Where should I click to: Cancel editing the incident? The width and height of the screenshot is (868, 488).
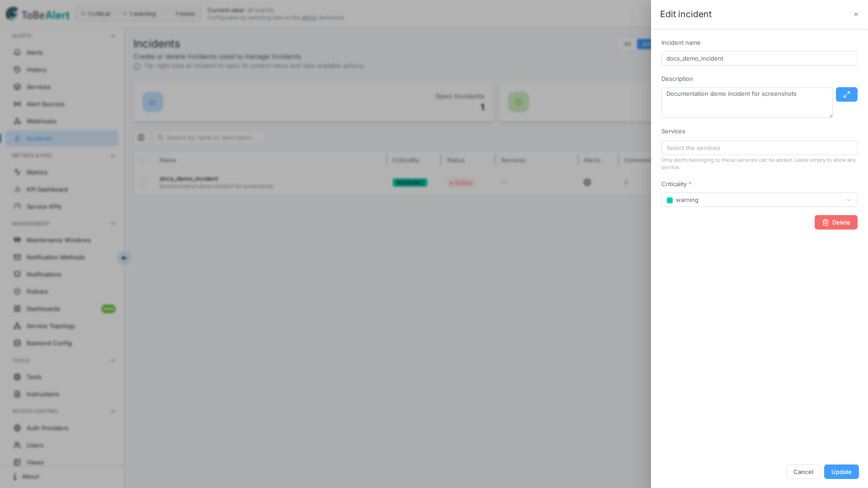pyautogui.click(x=803, y=472)
